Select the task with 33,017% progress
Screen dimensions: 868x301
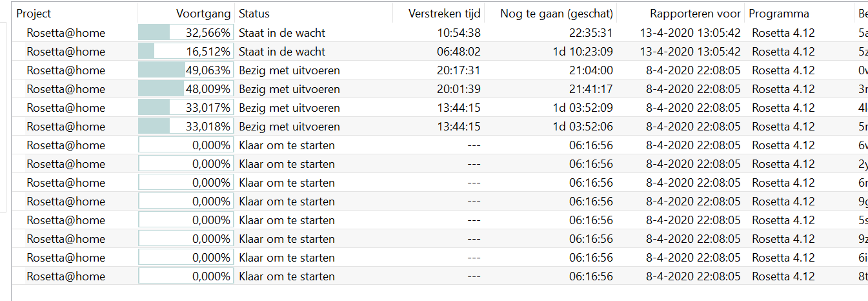[x=186, y=108]
